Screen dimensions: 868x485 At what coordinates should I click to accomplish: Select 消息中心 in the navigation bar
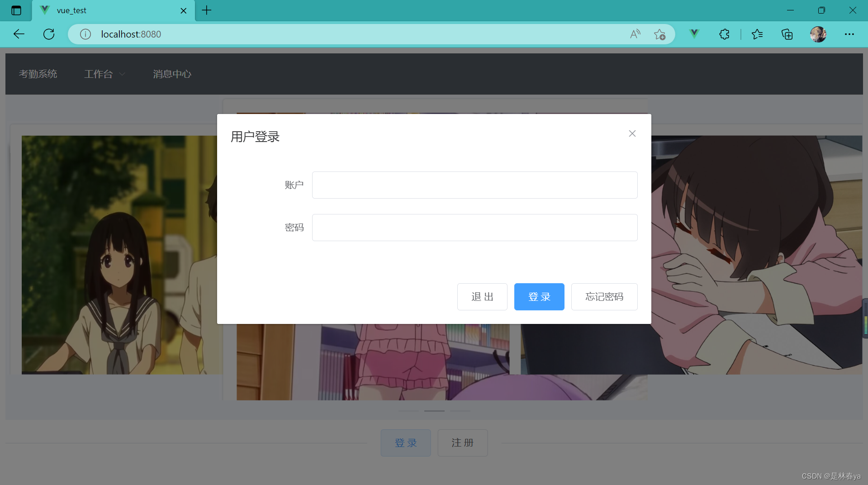click(x=171, y=74)
